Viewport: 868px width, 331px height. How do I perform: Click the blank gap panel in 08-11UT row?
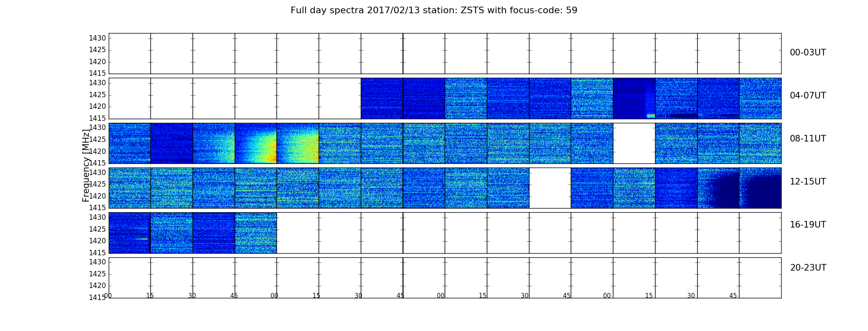(x=634, y=143)
